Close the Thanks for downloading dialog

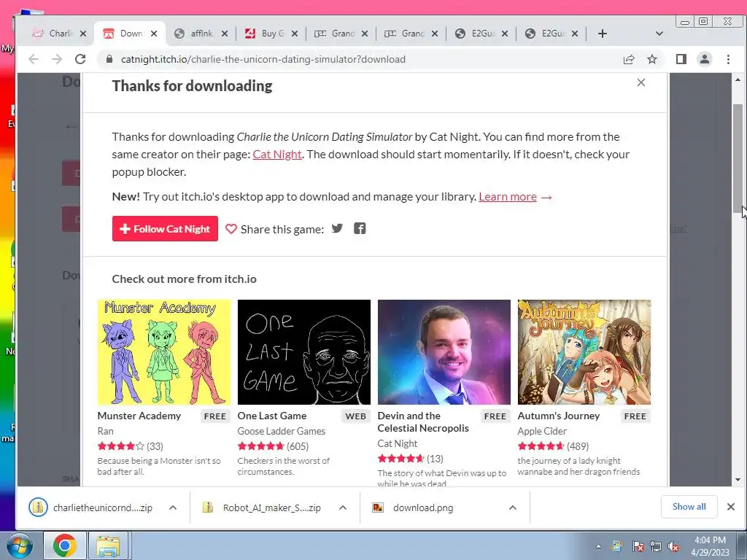pos(641,82)
